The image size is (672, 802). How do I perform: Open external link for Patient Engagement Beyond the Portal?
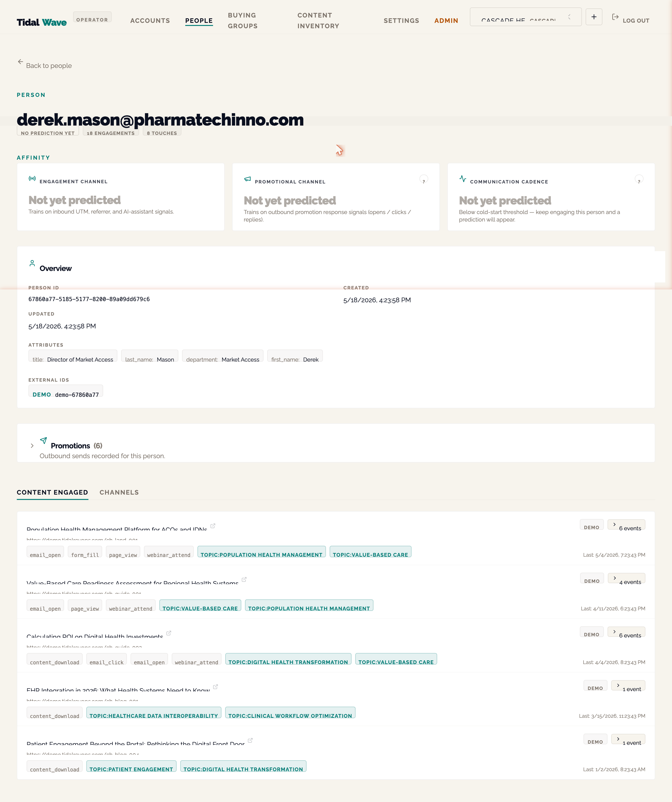250,740
